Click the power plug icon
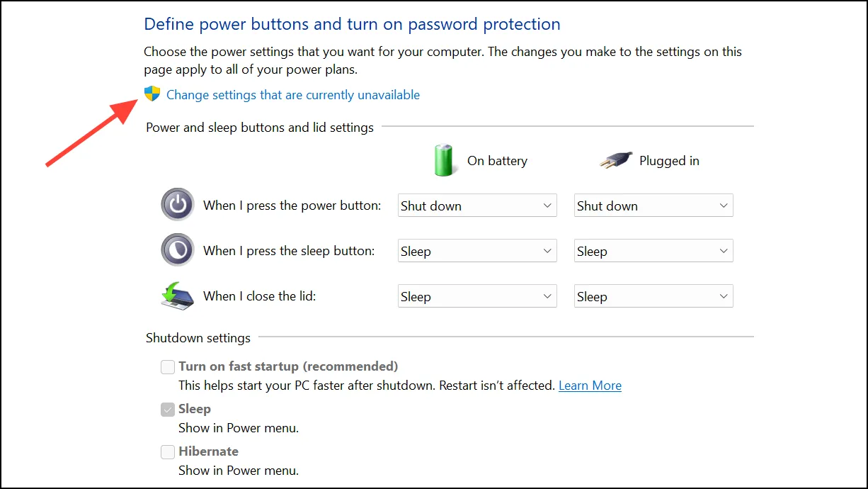868x489 pixels. tap(615, 161)
